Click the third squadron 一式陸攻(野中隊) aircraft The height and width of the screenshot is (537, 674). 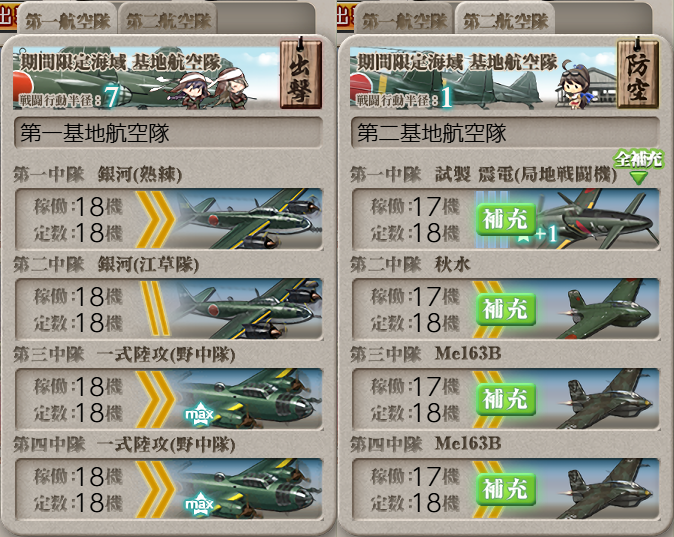click(x=248, y=399)
